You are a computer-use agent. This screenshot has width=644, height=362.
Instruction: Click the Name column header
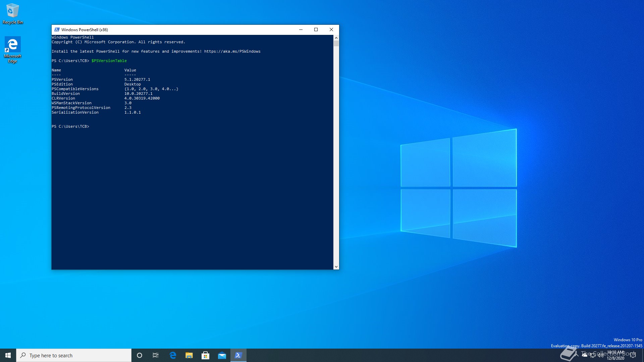point(56,70)
